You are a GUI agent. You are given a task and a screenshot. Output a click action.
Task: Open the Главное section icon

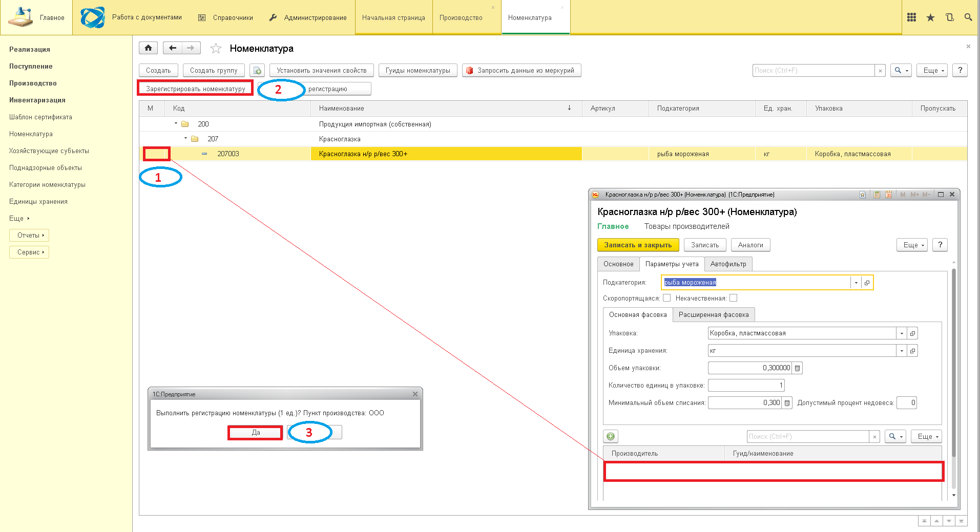point(20,17)
